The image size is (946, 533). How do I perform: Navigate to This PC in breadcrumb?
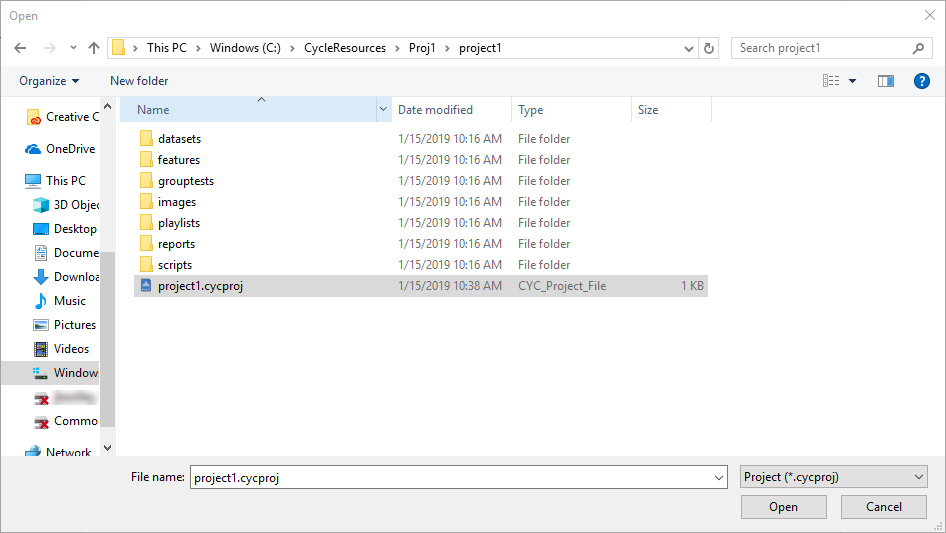167,48
